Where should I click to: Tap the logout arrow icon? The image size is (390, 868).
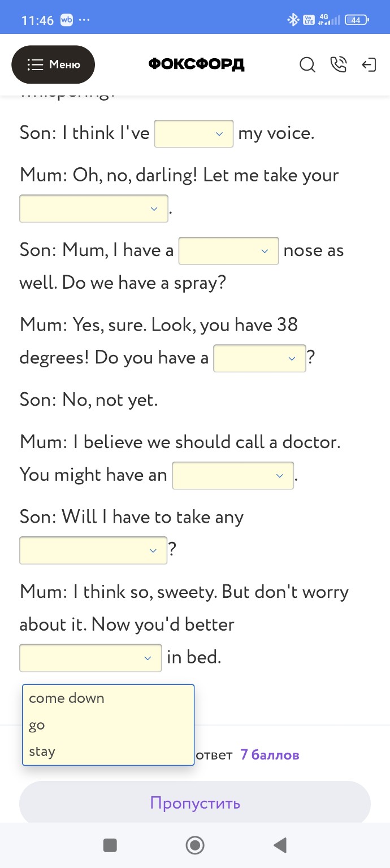click(369, 65)
